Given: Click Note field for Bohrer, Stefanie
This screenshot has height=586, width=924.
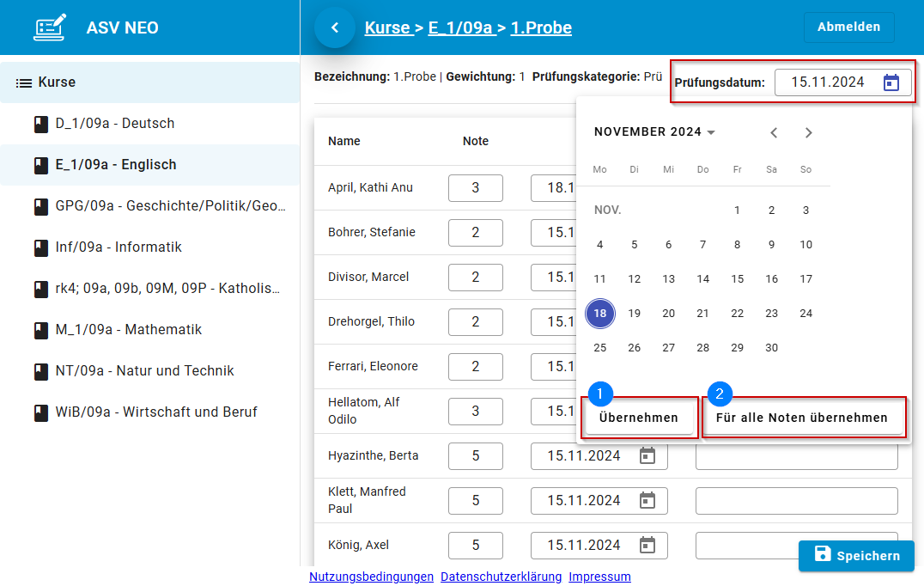Looking at the screenshot, I should (x=476, y=233).
